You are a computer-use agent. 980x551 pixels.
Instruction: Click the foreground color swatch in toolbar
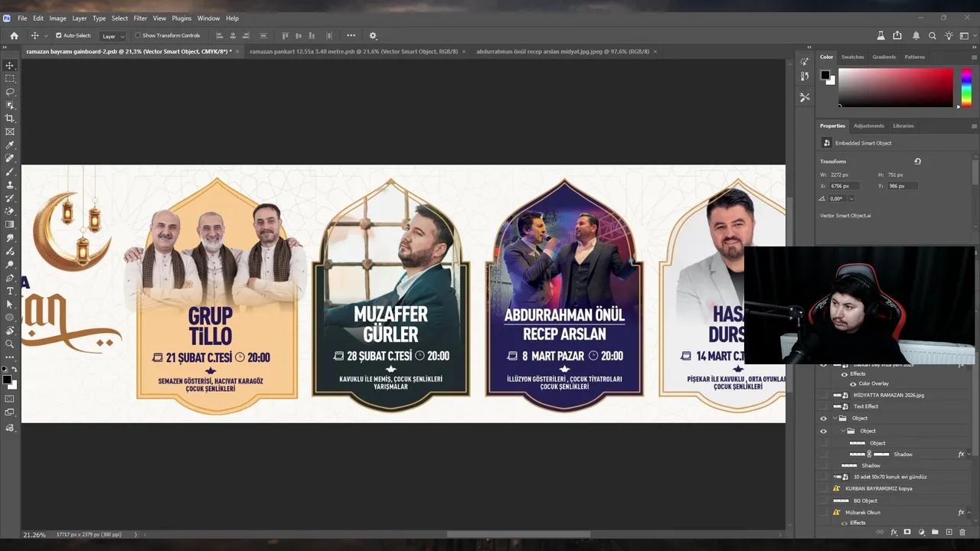7,380
